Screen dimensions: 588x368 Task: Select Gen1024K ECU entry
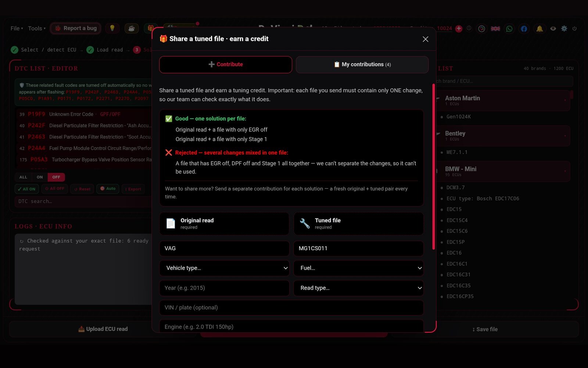pyautogui.click(x=458, y=117)
